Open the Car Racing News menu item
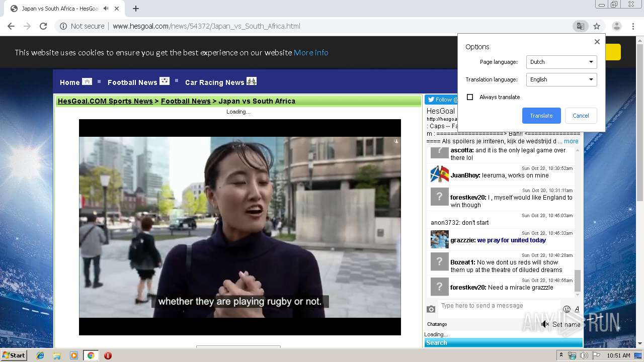This screenshot has height=362, width=644. 214,82
